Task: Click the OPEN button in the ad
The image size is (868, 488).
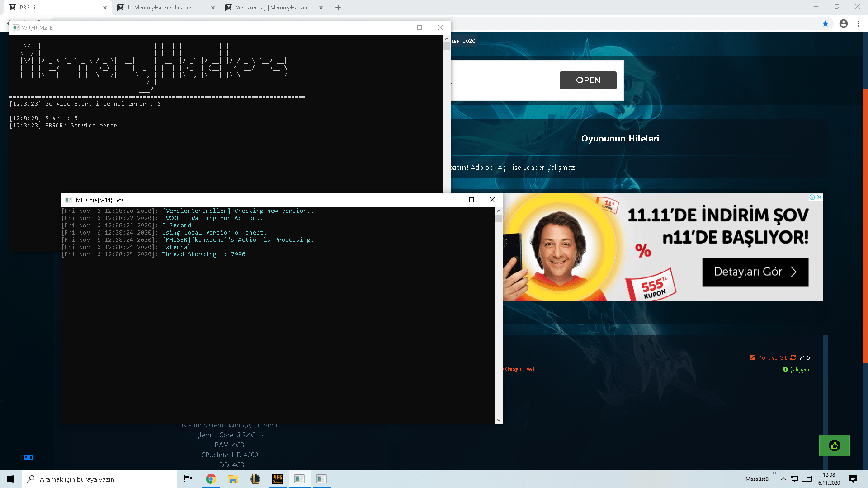Action: (588, 80)
